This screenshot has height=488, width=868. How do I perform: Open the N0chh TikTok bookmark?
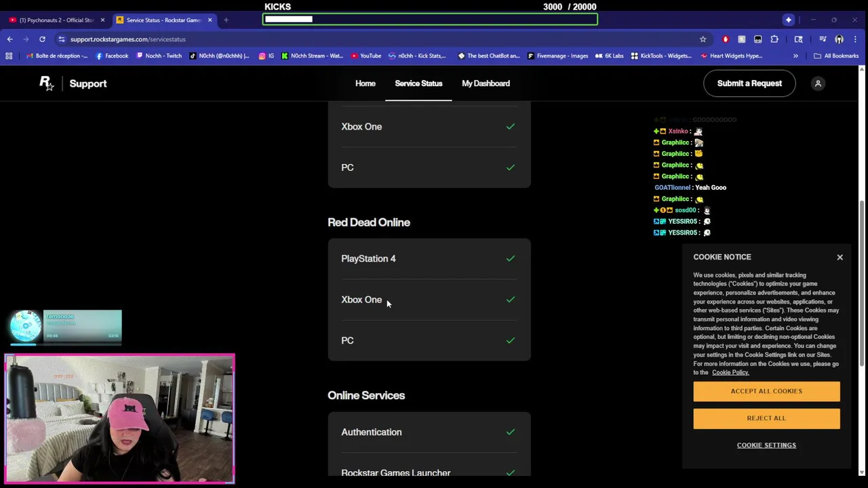[x=220, y=56]
